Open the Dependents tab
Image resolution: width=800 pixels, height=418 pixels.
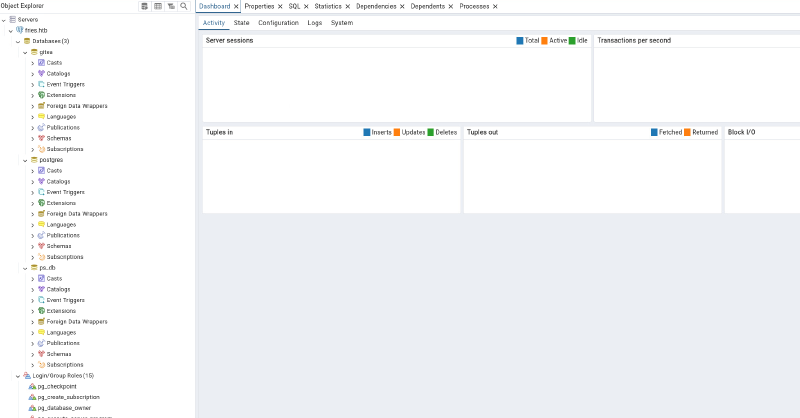[x=428, y=6]
